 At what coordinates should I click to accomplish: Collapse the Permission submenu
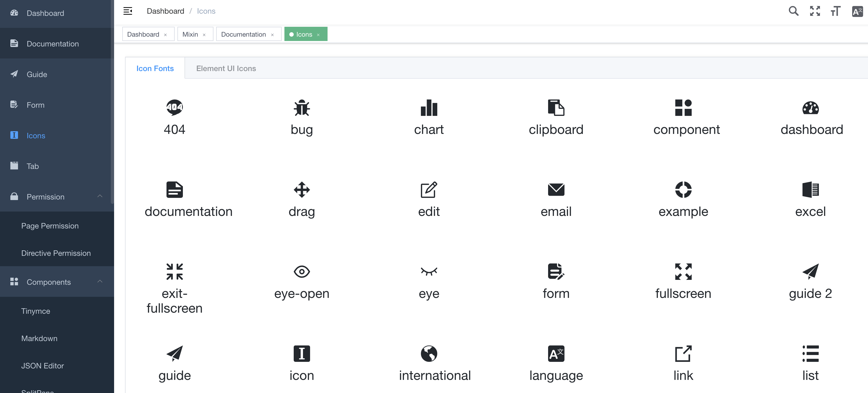click(99, 196)
